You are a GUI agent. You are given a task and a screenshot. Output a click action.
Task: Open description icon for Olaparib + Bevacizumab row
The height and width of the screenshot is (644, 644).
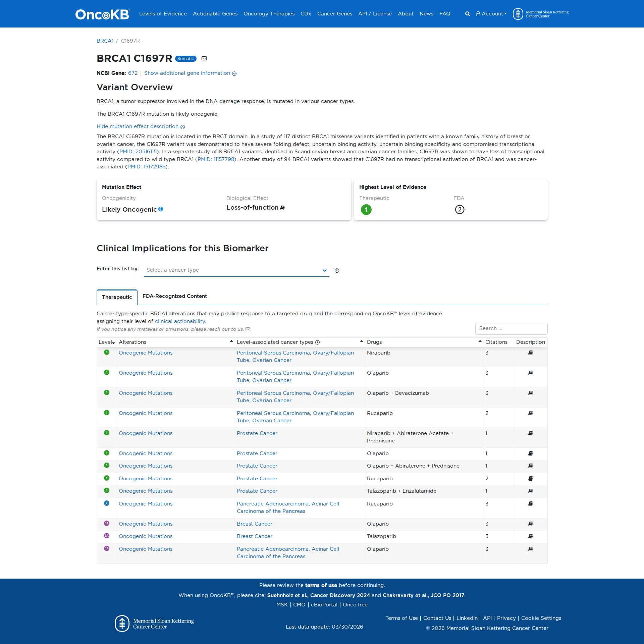tap(531, 393)
